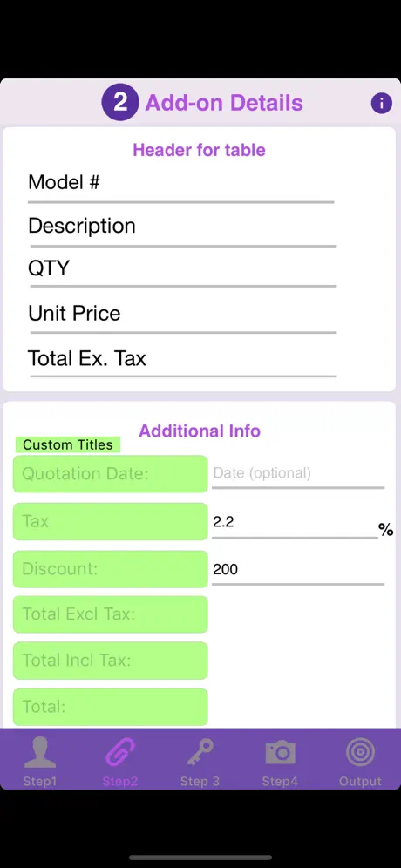Edit the Tax custom title box
This screenshot has width=401, height=868.
(110, 521)
